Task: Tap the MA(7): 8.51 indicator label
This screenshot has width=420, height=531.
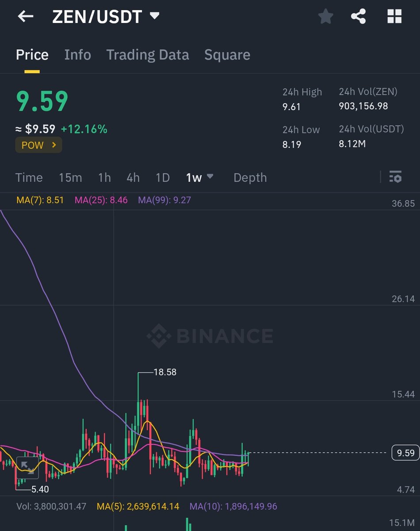Action: point(40,200)
